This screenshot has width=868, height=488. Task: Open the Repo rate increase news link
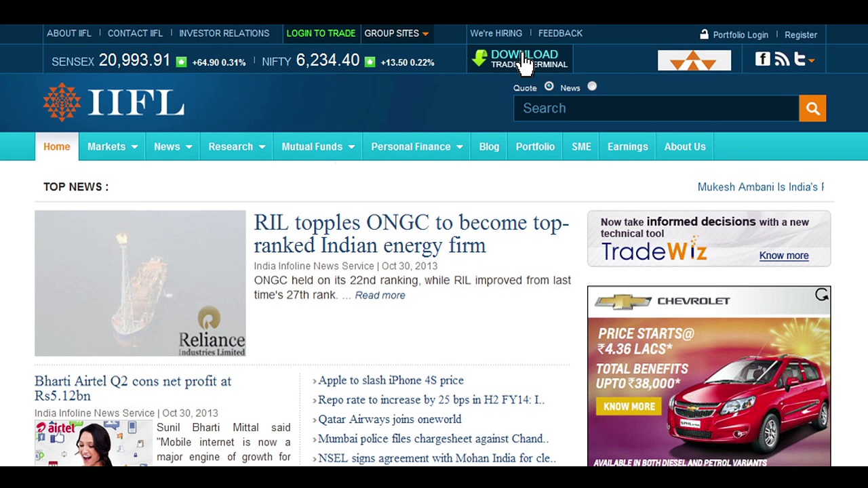tap(431, 400)
